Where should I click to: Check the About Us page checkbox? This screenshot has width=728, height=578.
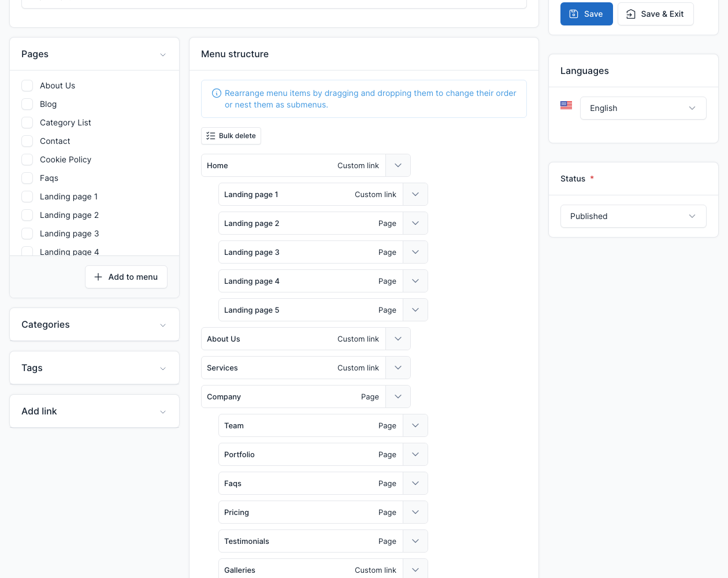[x=27, y=86]
